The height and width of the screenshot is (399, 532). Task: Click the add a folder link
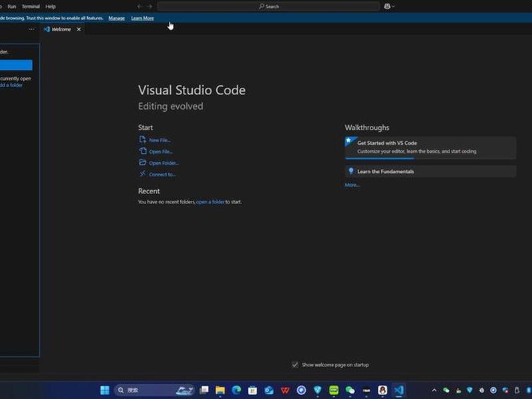[x=11, y=85]
